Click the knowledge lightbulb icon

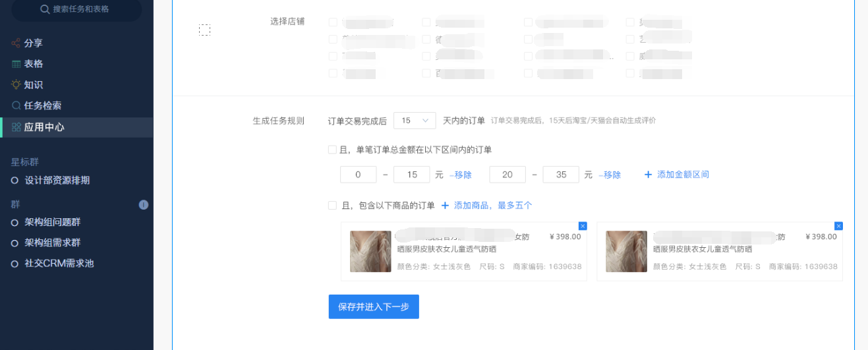click(16, 85)
